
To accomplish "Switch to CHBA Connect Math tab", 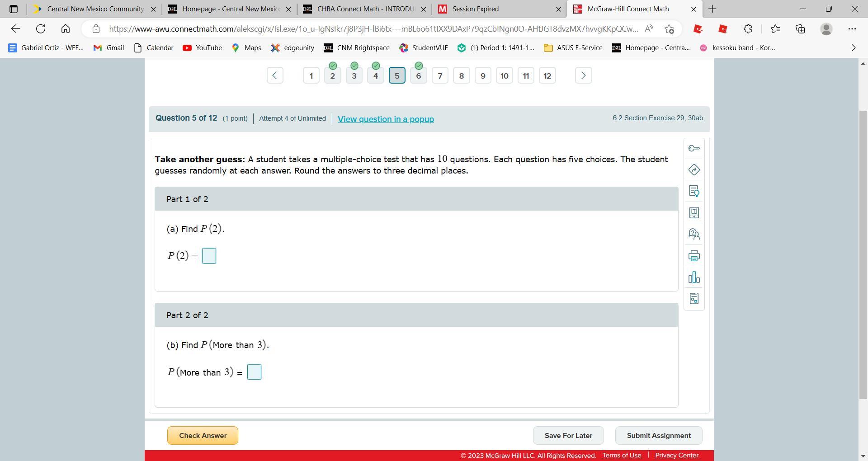I will pos(364,9).
